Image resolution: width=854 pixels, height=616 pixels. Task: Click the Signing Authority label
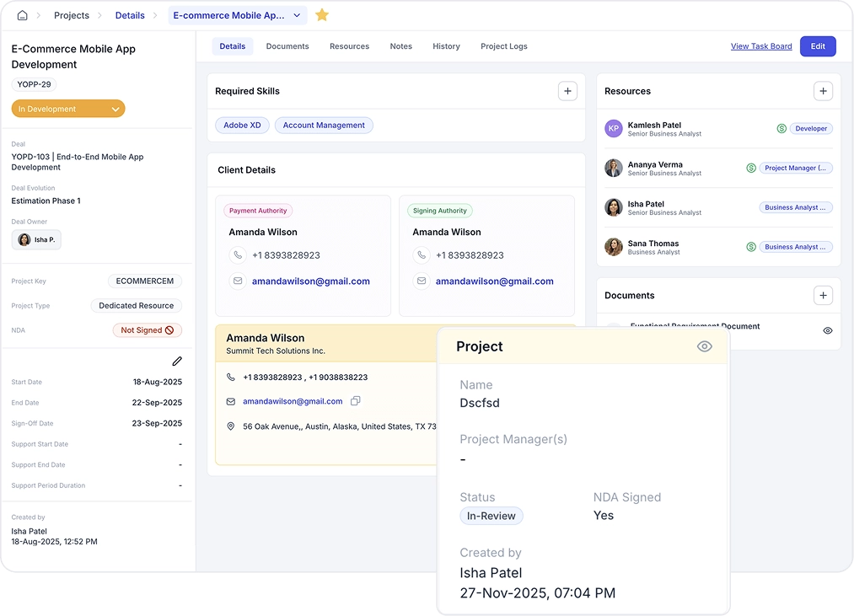pyautogui.click(x=439, y=211)
